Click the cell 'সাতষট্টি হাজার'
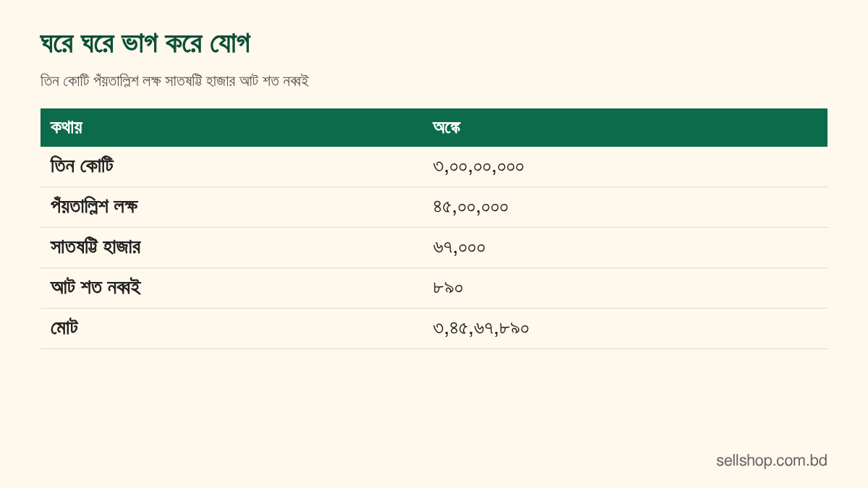 point(95,247)
